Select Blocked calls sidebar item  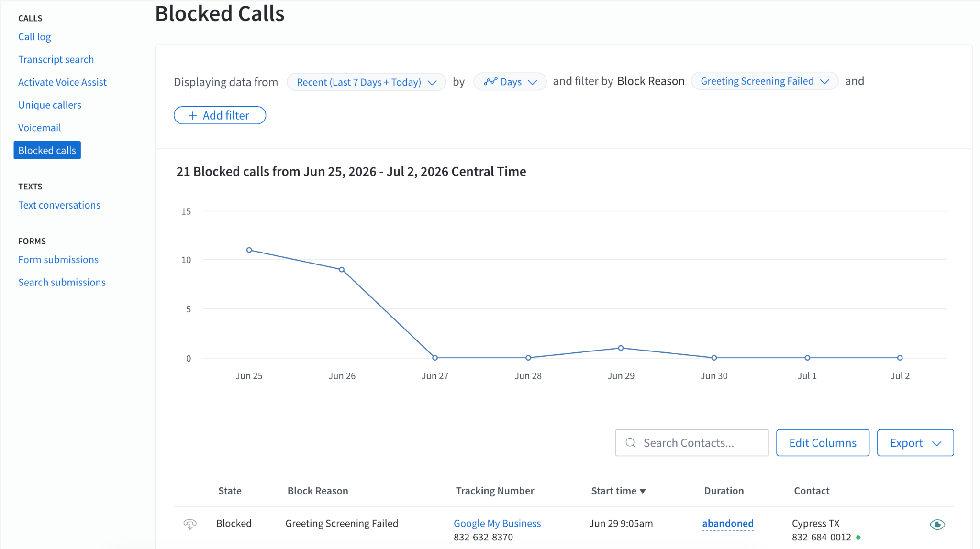click(x=47, y=150)
